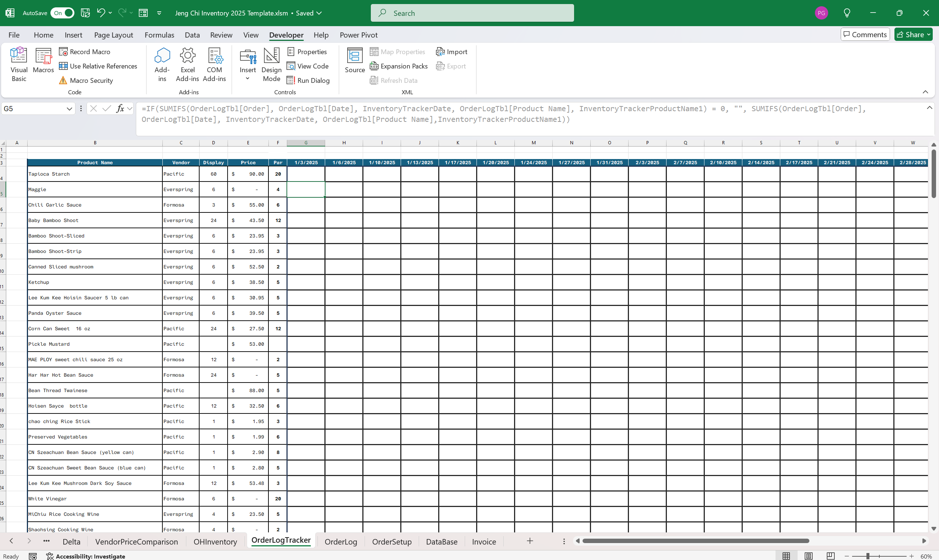Collapse the formula bar

click(x=929, y=108)
